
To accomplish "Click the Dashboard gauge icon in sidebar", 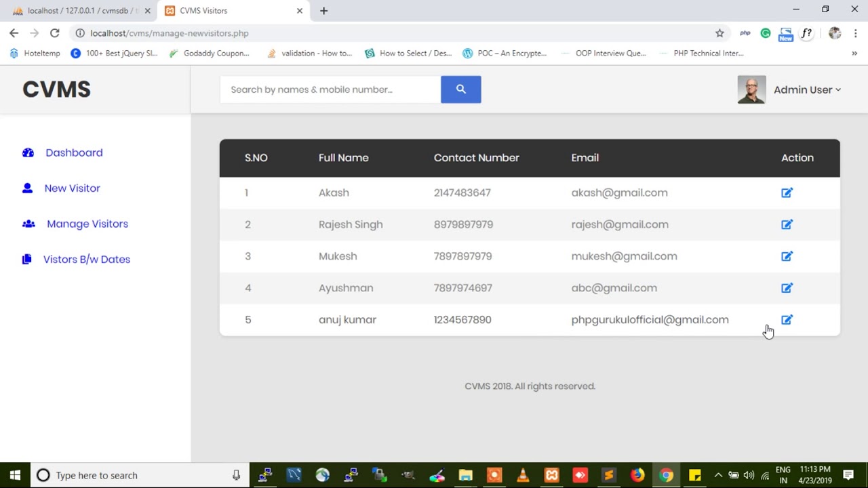I will click(x=28, y=152).
